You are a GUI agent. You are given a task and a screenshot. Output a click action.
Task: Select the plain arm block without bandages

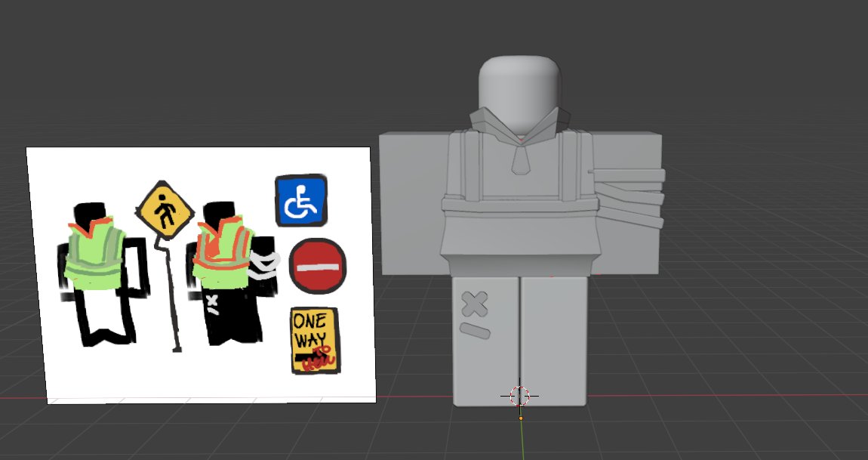click(414, 203)
